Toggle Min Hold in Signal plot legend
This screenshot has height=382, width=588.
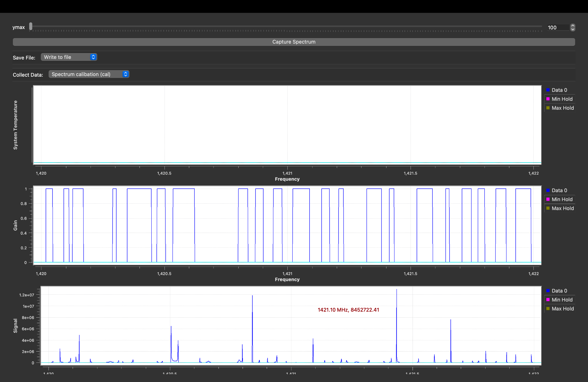point(559,300)
